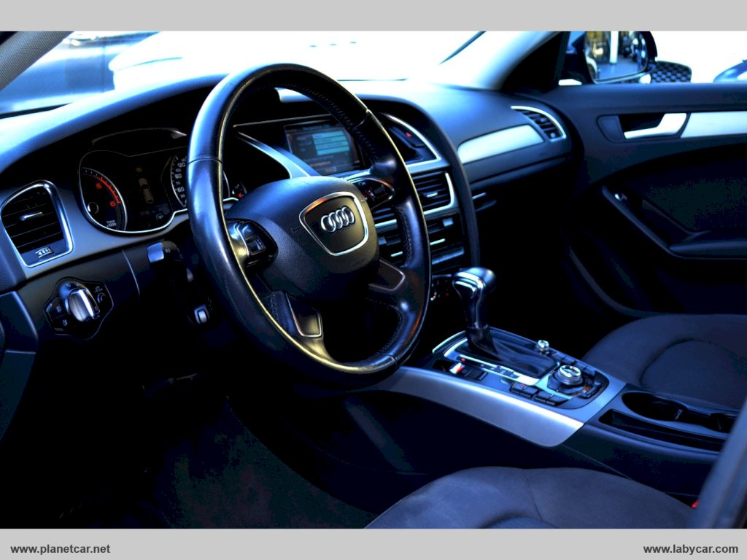This screenshot has width=747, height=560.
Task: Click the tachometer gauge in instrument cluster
Action: click(103, 198)
